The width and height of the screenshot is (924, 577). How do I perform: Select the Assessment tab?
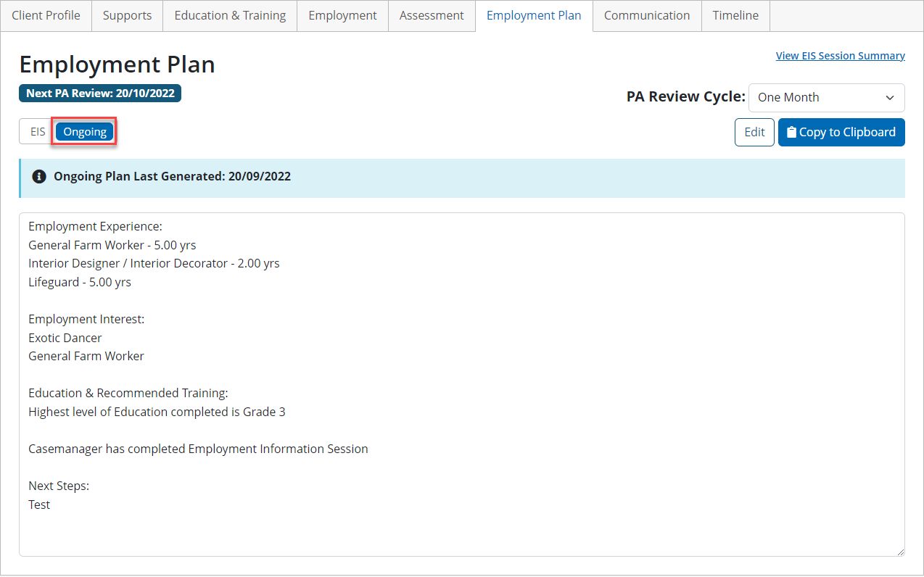click(432, 15)
